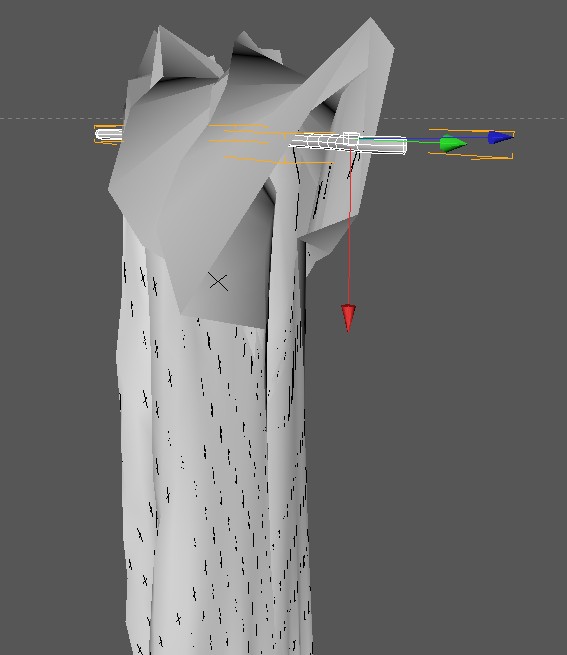Click the red axis arrow of the gizmo

pos(348,318)
